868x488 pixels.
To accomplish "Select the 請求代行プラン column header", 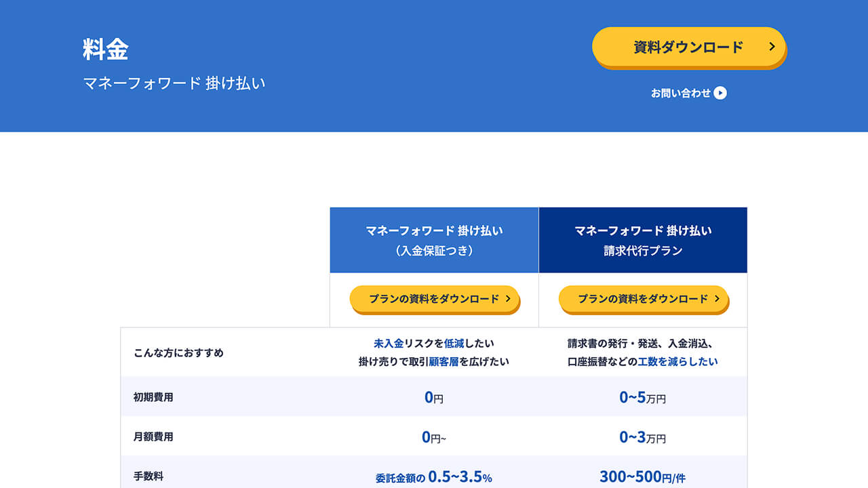I will click(x=643, y=240).
